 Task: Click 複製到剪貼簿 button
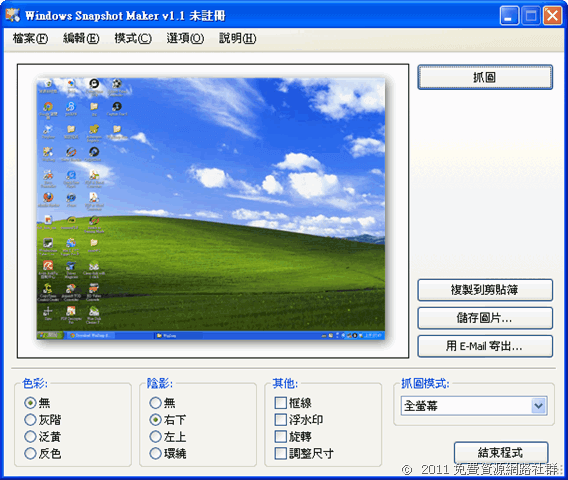tap(485, 290)
